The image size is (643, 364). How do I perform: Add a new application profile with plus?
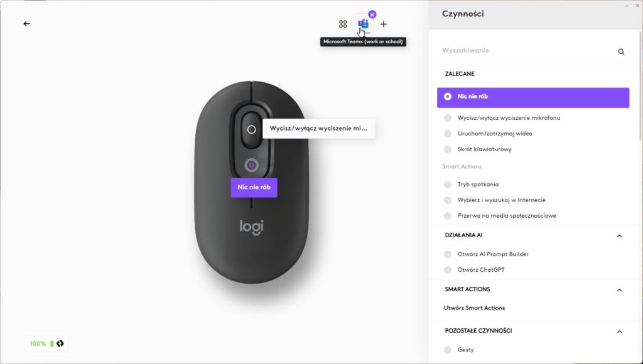point(384,24)
